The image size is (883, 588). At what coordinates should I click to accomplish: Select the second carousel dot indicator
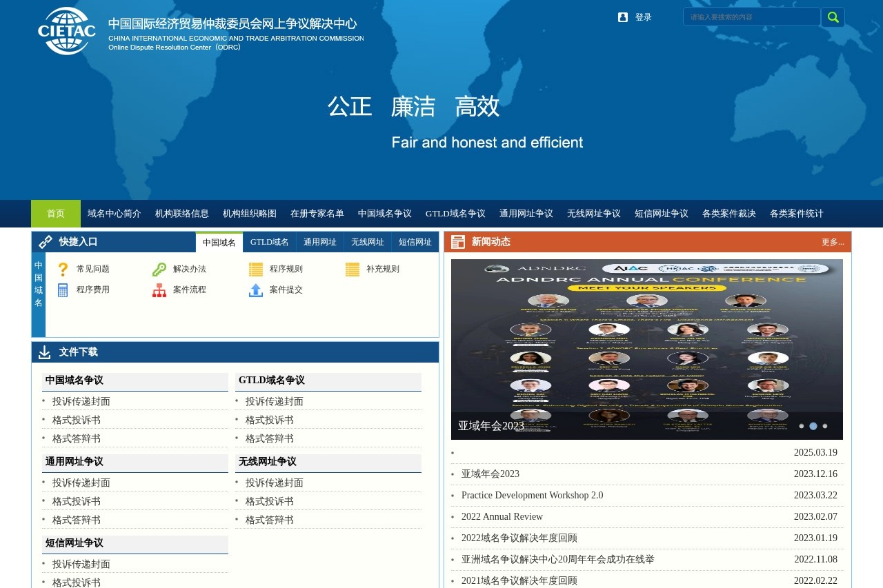pyautogui.click(x=813, y=426)
